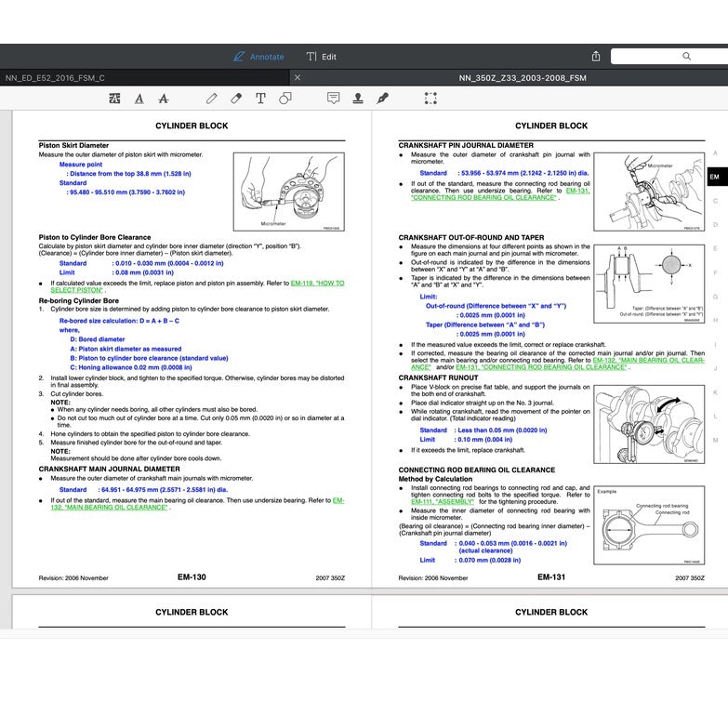Select the strikethrough text tool
728x728 pixels.
click(x=164, y=98)
